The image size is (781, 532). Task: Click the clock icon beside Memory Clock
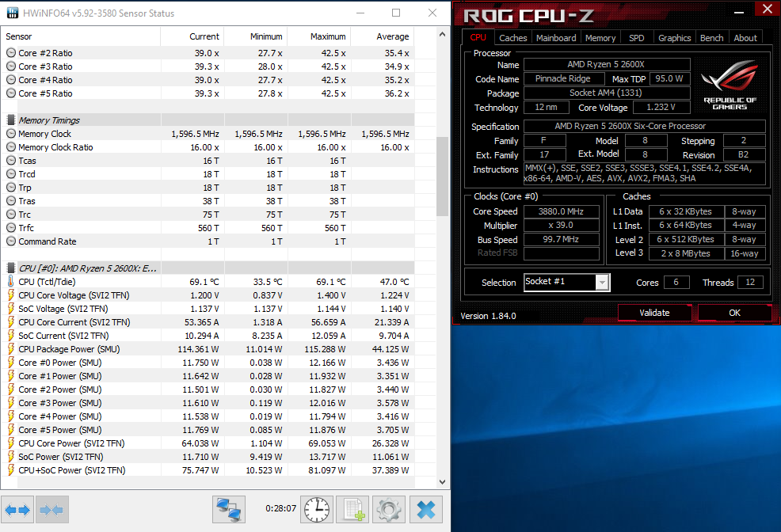(x=11, y=133)
